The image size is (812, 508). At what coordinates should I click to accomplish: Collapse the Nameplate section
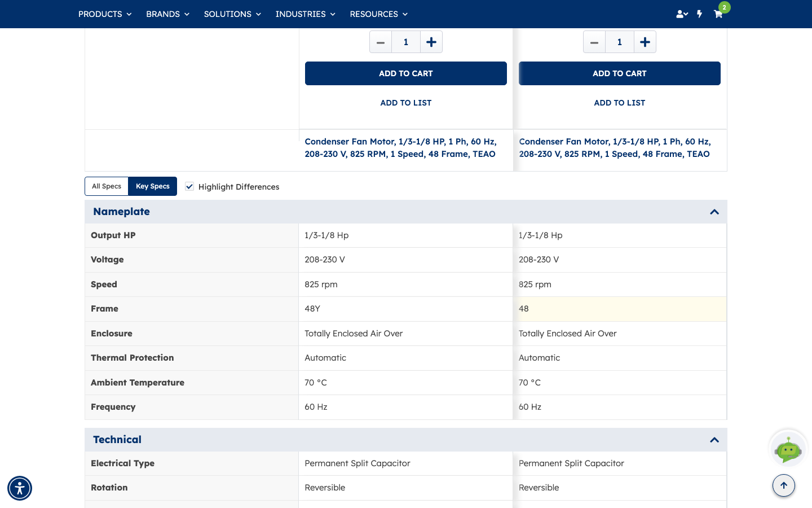click(714, 212)
